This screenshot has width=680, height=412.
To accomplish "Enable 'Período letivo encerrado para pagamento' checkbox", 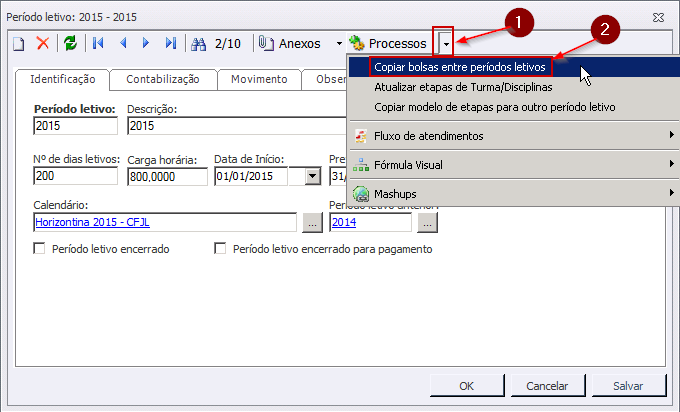I will (220, 249).
